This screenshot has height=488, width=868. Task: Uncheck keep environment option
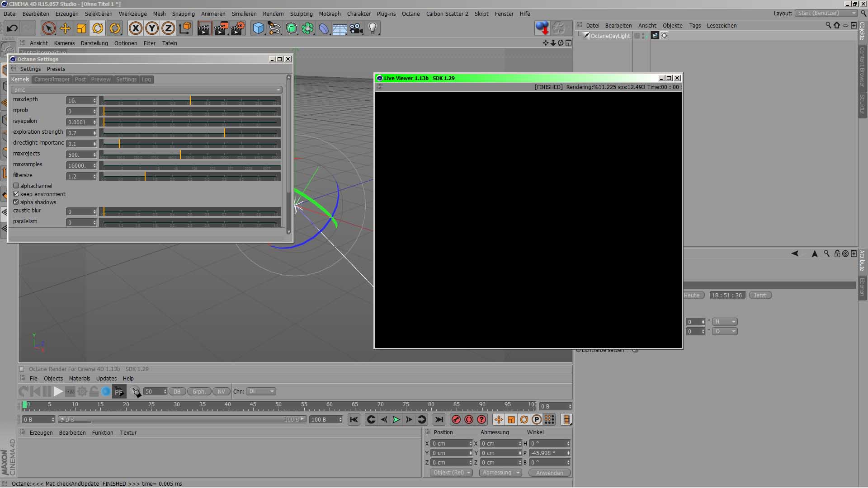16,194
